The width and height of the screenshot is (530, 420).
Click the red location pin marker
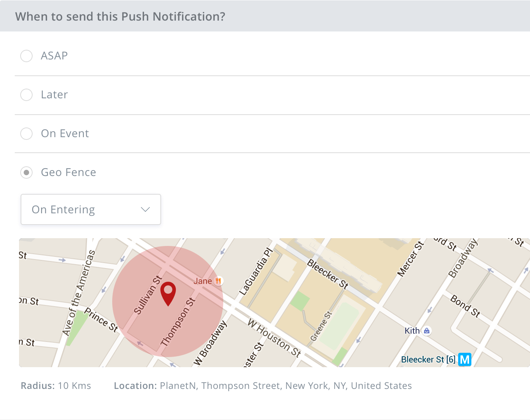(x=168, y=293)
